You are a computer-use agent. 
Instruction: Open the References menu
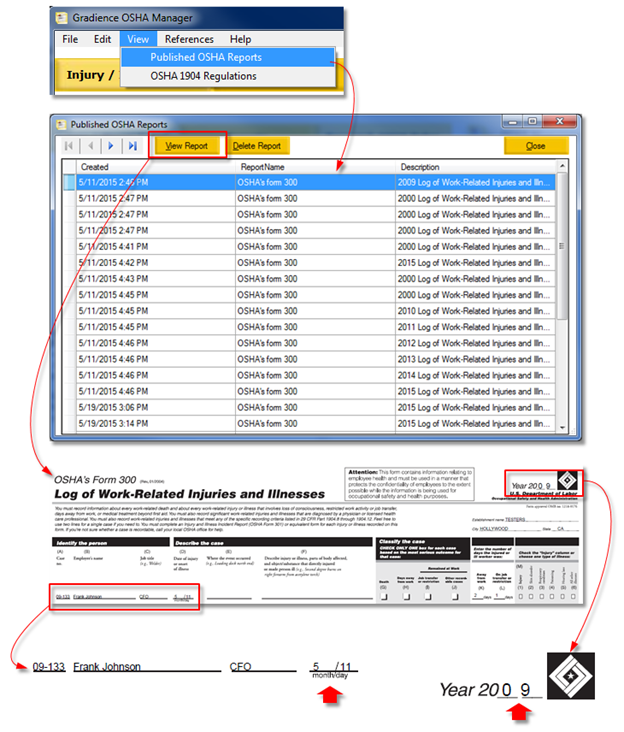click(x=189, y=39)
